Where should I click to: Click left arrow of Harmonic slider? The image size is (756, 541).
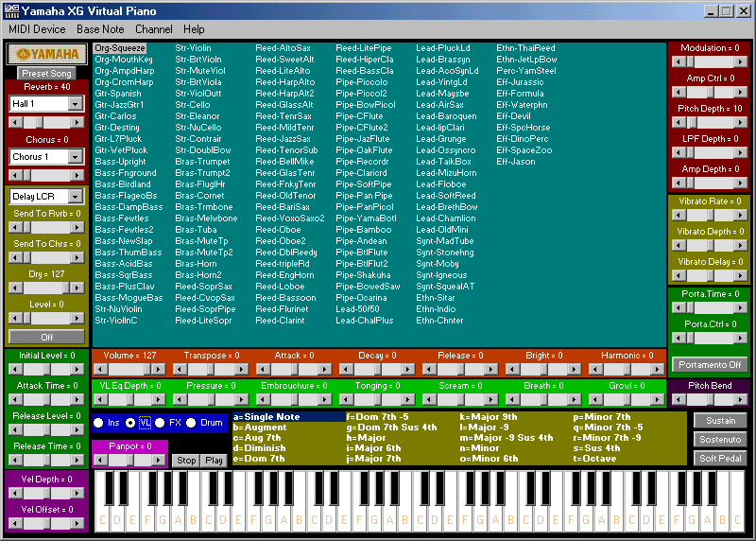(x=596, y=369)
